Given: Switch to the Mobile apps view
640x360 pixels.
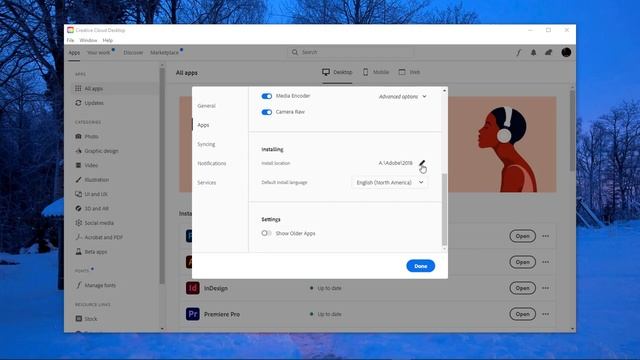Looking at the screenshot, I should click(x=376, y=72).
